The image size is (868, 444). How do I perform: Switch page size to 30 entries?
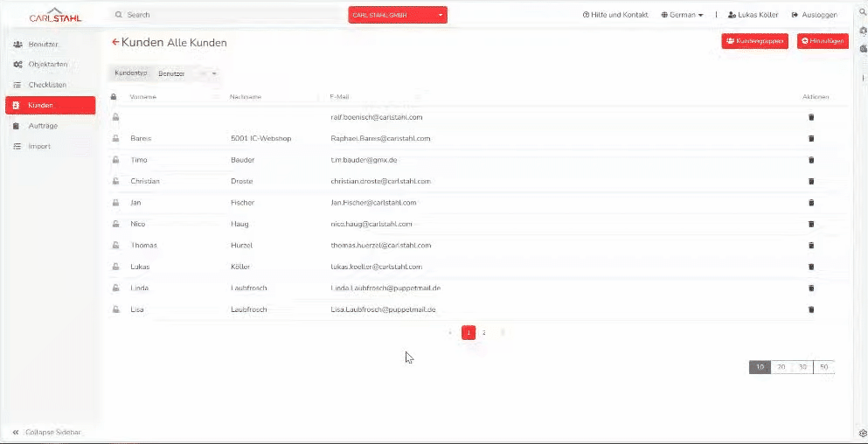[x=802, y=367]
